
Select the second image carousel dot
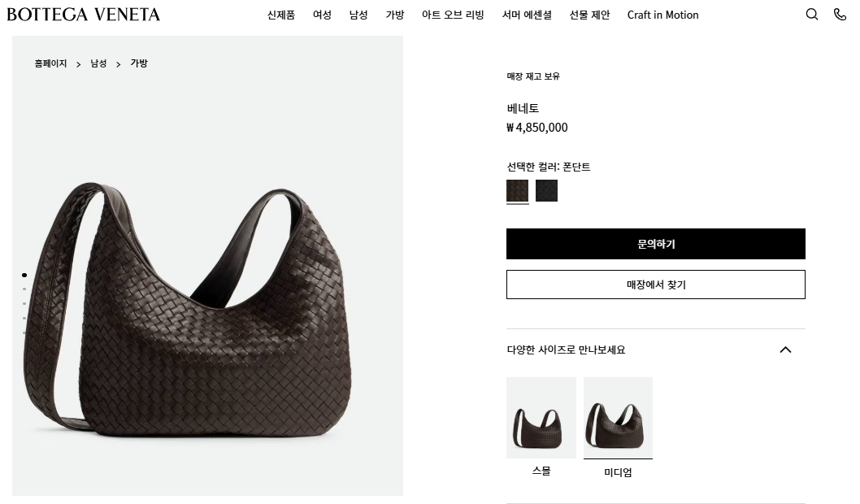click(24, 289)
